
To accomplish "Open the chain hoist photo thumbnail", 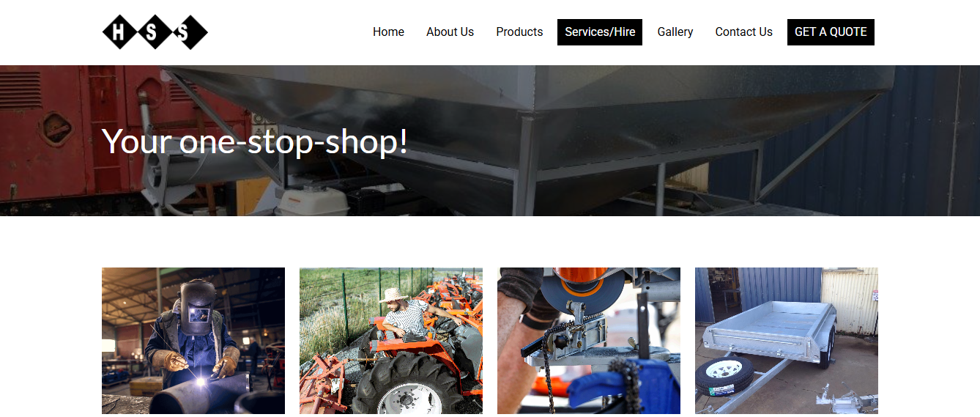I will point(589,342).
